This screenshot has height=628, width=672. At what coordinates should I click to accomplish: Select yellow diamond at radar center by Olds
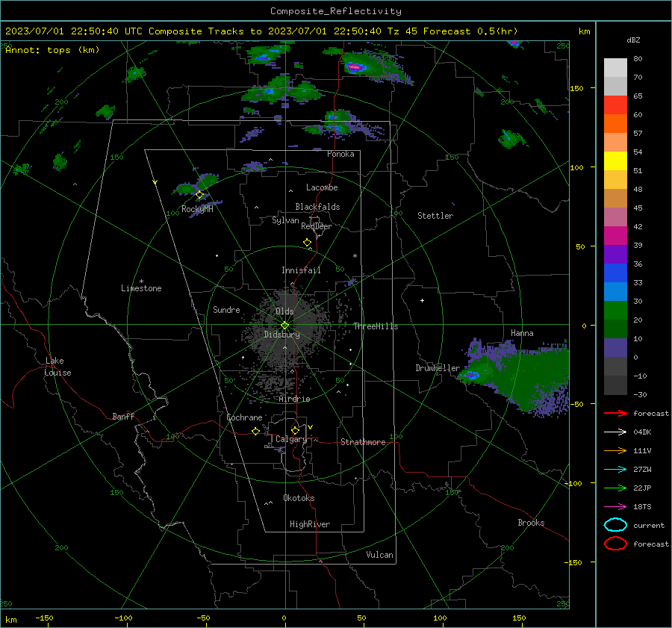coord(284,326)
